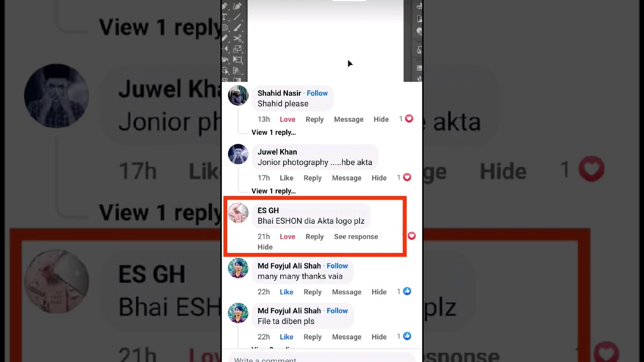Follow Md Foyjul Ali Shah from thanks comment
Image resolution: width=644 pixels, height=362 pixels.
point(337,266)
